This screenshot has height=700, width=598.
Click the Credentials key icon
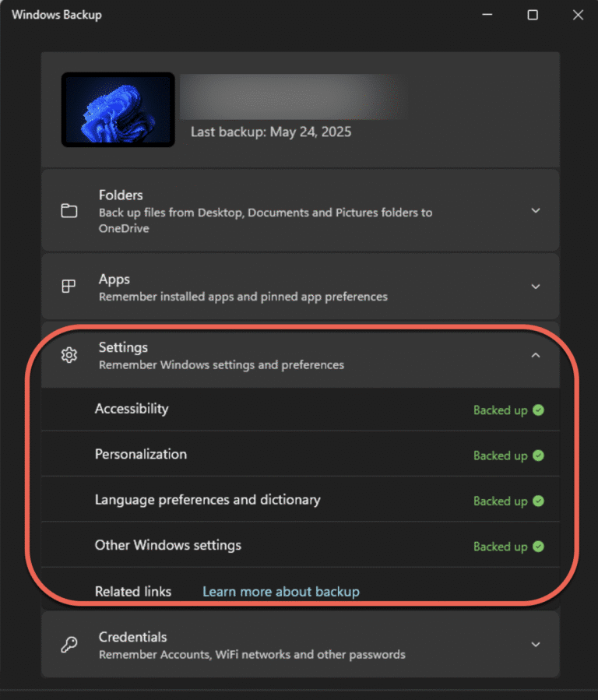[69, 645]
